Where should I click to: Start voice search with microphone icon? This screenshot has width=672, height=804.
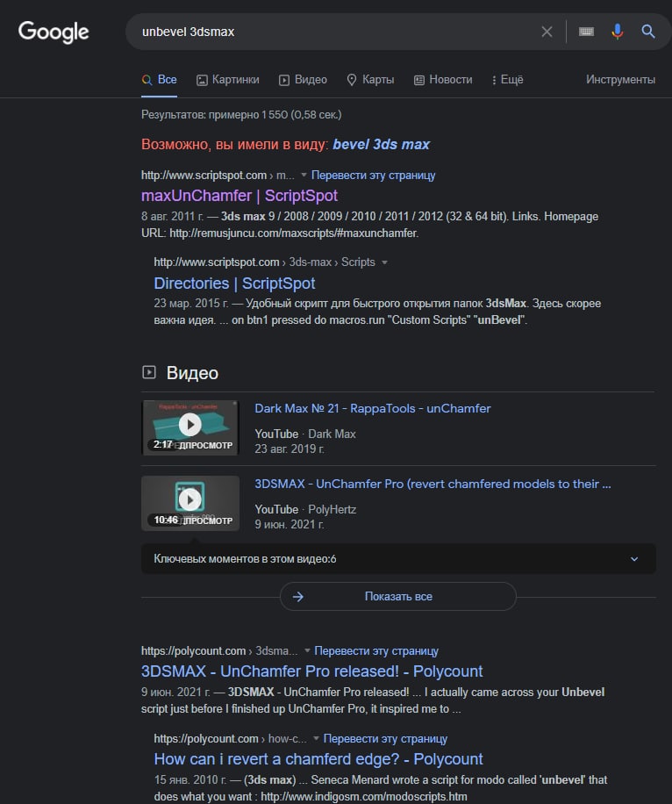coord(618,32)
